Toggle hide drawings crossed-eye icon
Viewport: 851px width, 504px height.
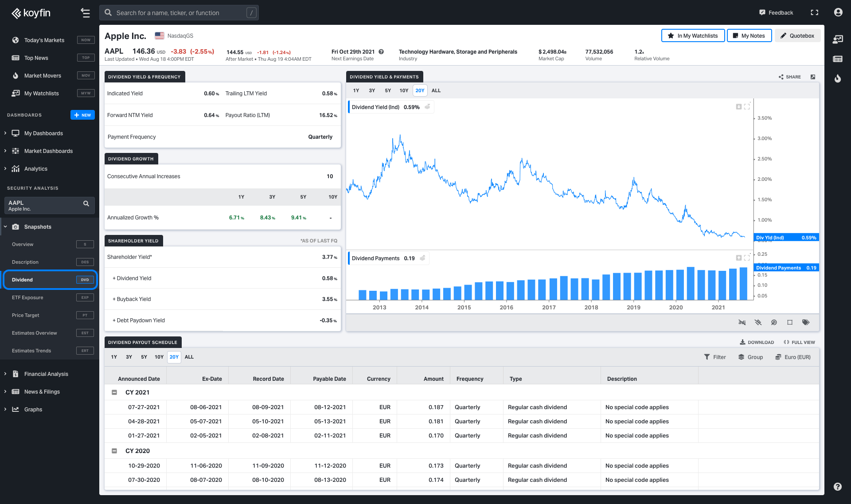point(758,322)
